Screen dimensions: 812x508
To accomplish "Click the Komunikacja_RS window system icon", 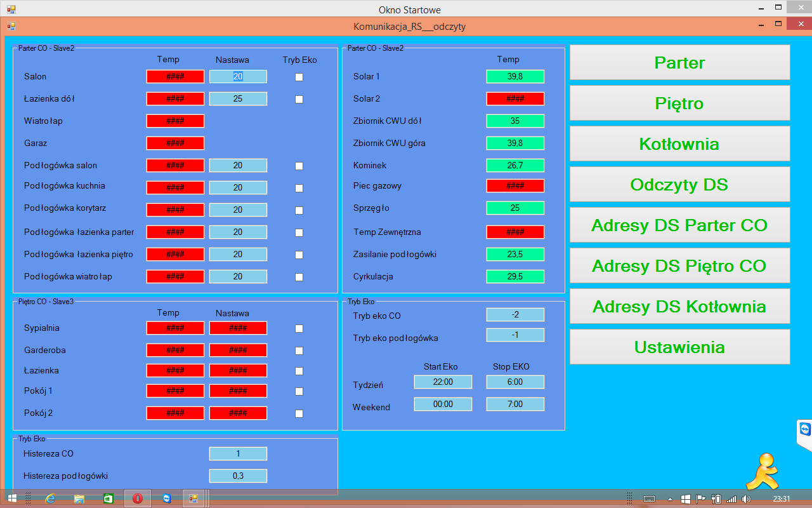I will point(11,27).
